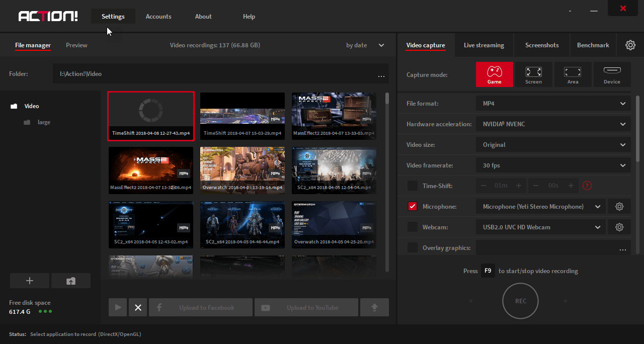Change Video framerate dropdown
This screenshot has width=644, height=344.
(x=553, y=165)
